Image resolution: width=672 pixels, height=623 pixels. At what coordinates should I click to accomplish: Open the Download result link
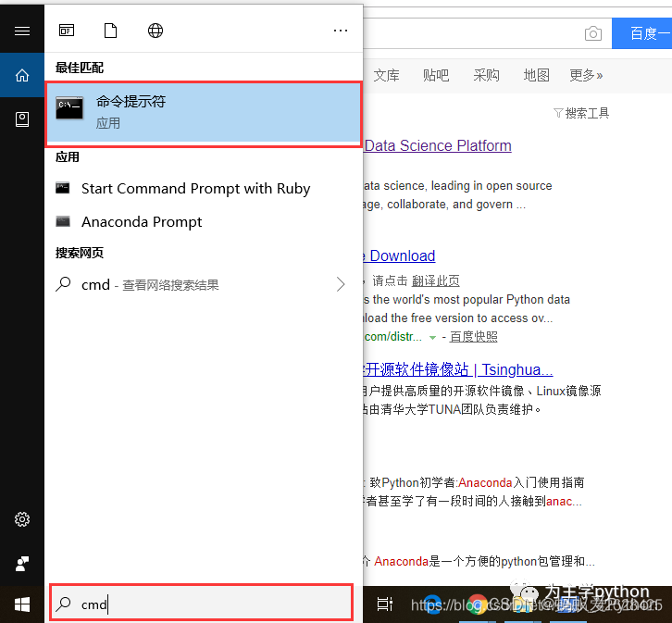(399, 255)
